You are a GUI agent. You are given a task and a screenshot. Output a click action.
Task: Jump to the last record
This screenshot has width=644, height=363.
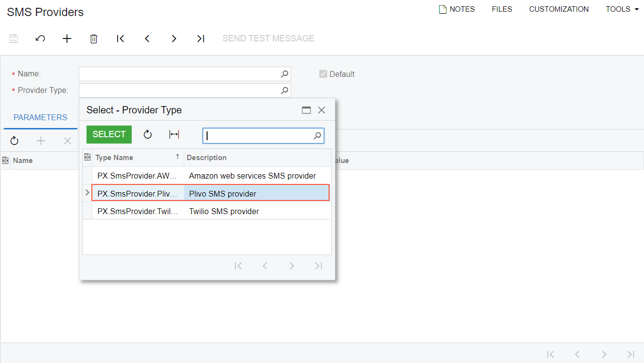point(201,38)
